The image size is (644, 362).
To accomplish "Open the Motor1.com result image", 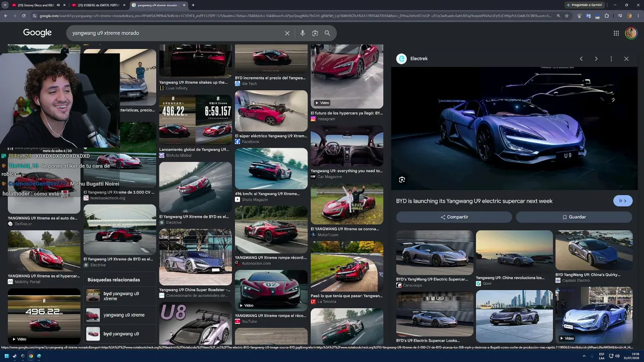I will pyautogui.click(x=347, y=205).
